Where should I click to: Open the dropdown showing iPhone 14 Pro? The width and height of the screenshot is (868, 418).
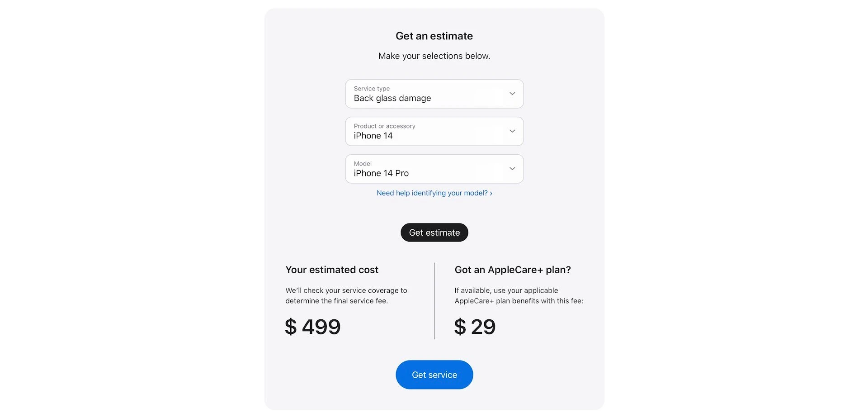point(434,169)
